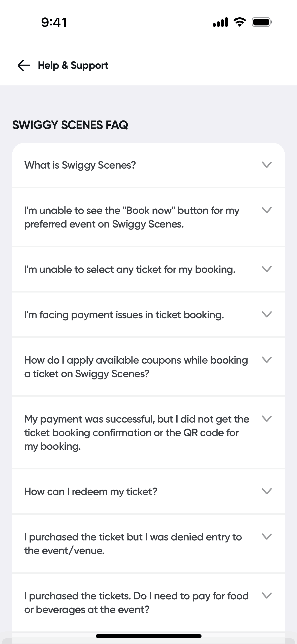Screen dimensions: 297x644
Task: Expand chevron for payment issues question
Action: [267, 314]
